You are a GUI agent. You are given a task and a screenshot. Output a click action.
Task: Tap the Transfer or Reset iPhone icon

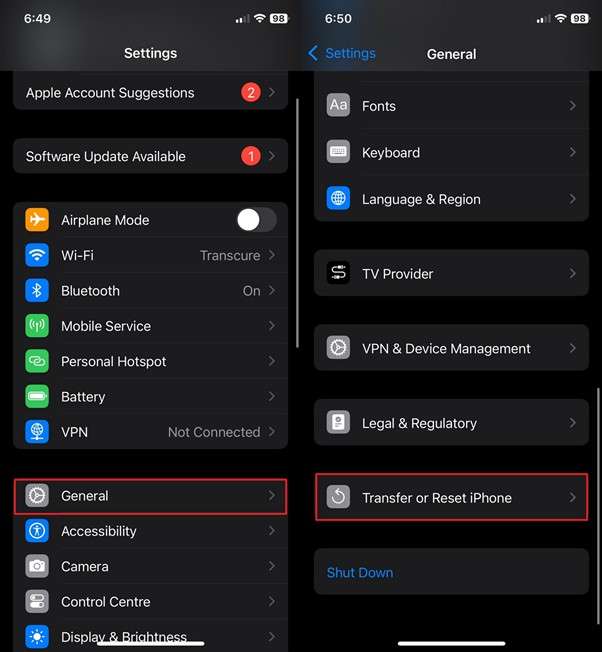tap(338, 497)
